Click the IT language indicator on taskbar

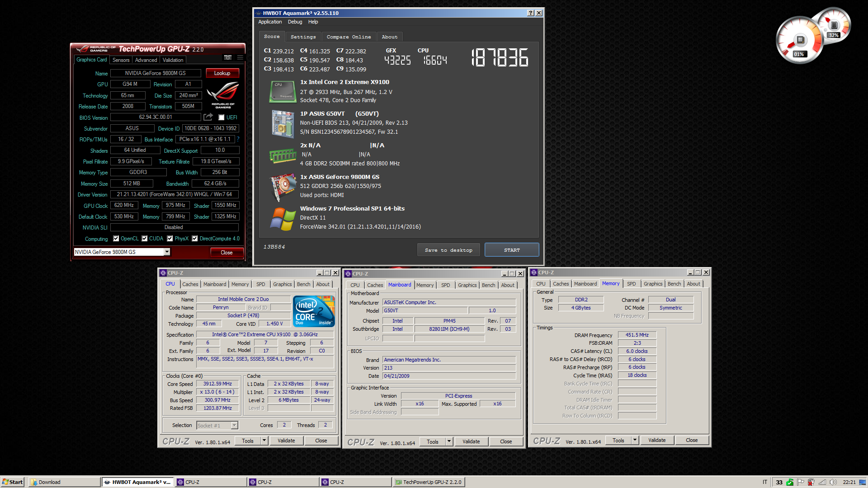(x=765, y=482)
